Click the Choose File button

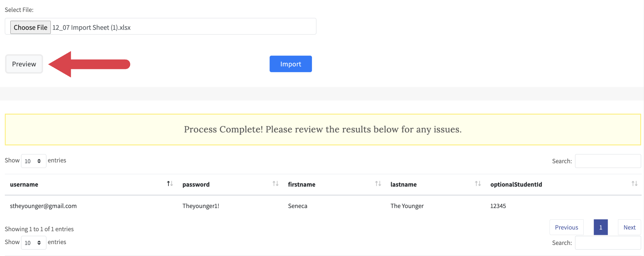coord(31,27)
